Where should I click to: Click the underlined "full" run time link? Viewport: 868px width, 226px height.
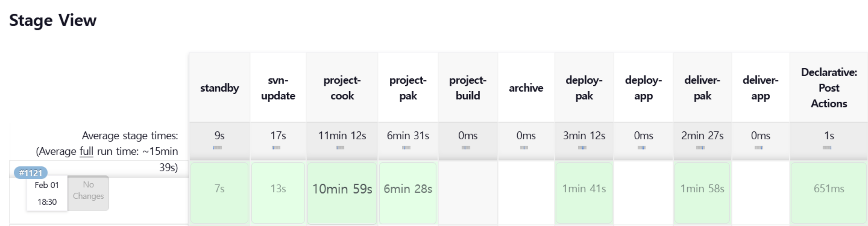point(86,151)
